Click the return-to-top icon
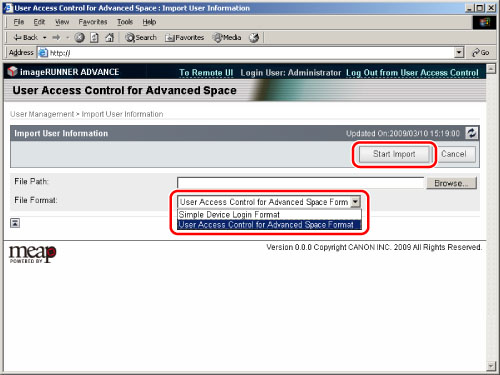Viewport: 500px width, 375px height. (15, 223)
